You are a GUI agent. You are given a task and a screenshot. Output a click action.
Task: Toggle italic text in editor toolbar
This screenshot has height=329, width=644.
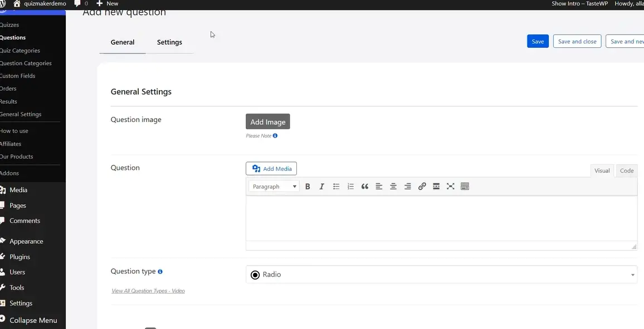click(x=321, y=186)
